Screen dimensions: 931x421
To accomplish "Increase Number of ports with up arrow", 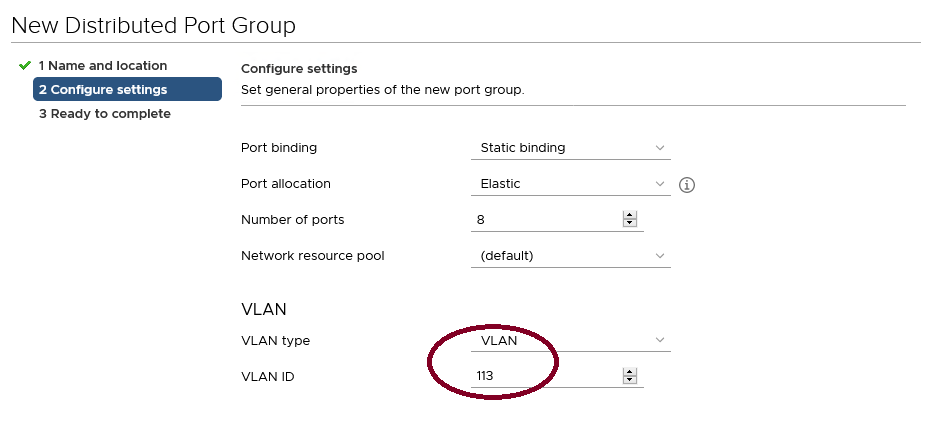I will pos(629,215).
